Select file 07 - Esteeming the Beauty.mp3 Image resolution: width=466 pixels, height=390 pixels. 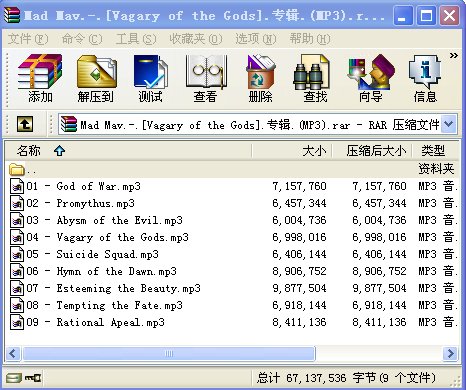click(232, 288)
